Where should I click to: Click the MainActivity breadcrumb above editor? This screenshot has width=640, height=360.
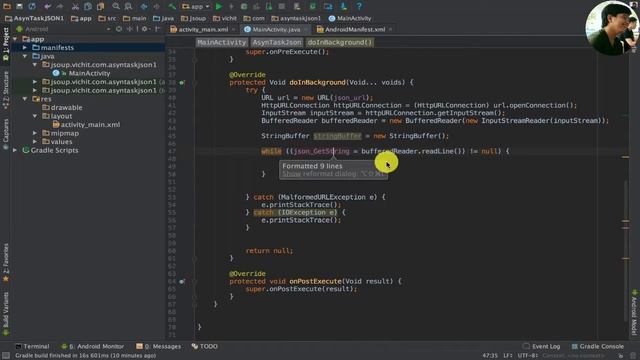click(222, 42)
